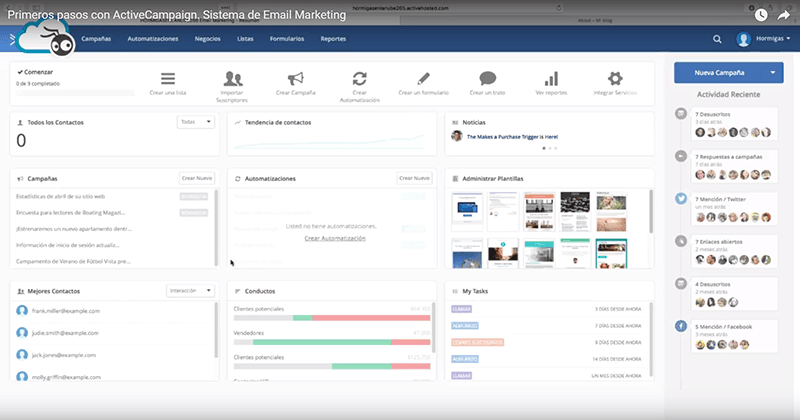Open the 'Todas' contacts filter dropdown
Image resolution: width=800 pixels, height=420 pixels.
196,122
